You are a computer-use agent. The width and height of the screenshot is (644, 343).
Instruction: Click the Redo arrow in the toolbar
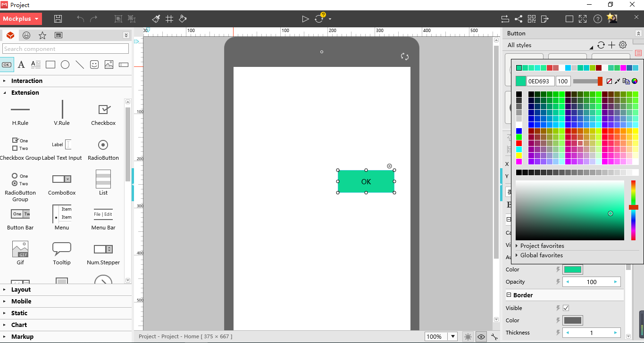point(93,19)
